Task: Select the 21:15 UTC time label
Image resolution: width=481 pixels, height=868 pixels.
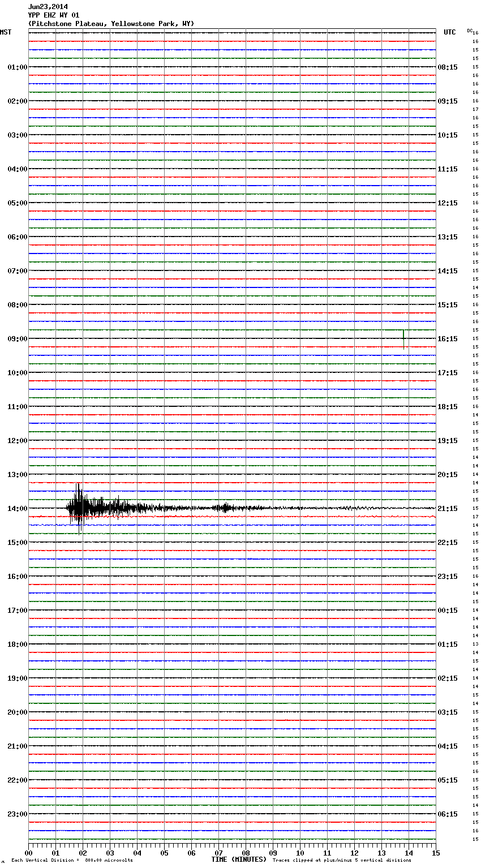Action: (x=448, y=509)
